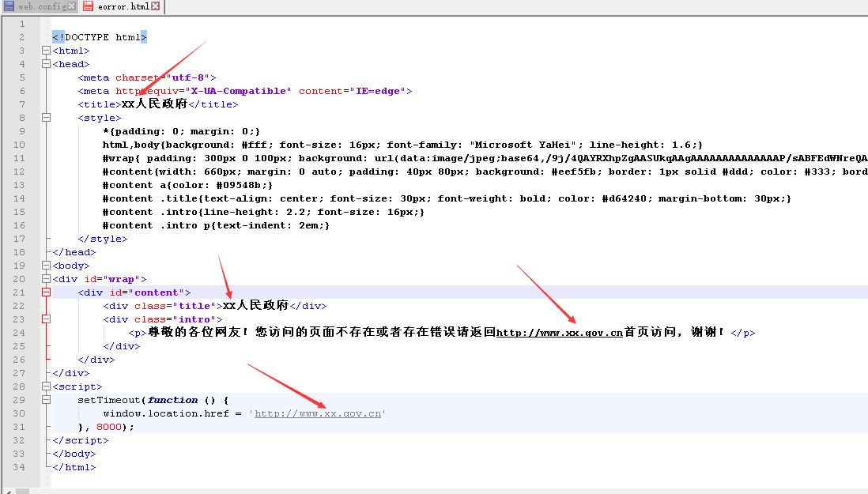Fold the <style> block on line 8
Image resolution: width=868 pixels, height=494 pixels.
[x=46, y=118]
